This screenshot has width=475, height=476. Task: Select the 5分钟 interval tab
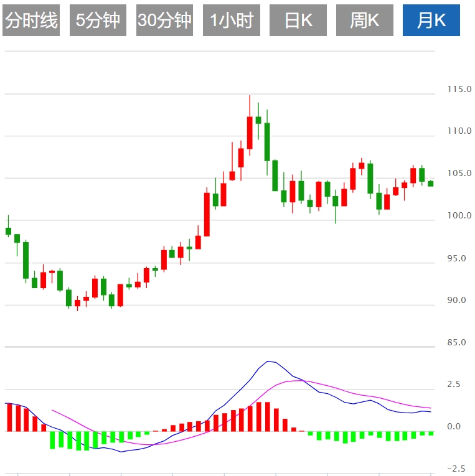pos(98,21)
